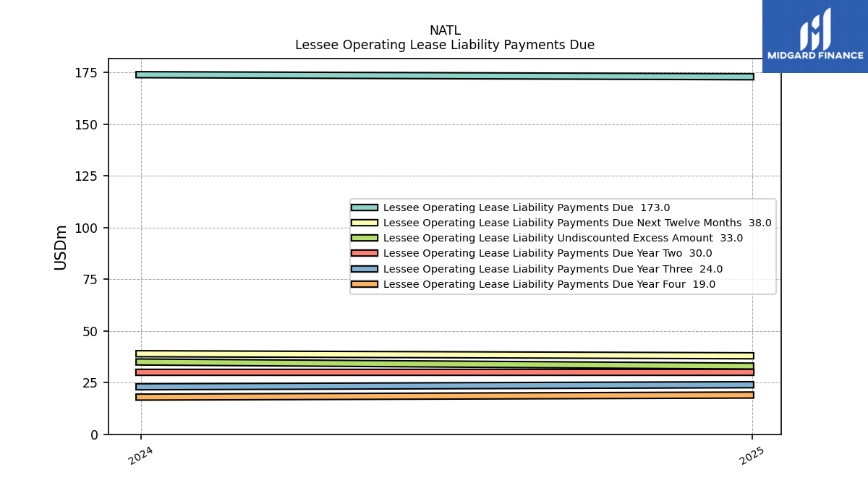This screenshot has width=868, height=488.
Task: Click the y-axis tick label '0'
Action: [x=95, y=435]
